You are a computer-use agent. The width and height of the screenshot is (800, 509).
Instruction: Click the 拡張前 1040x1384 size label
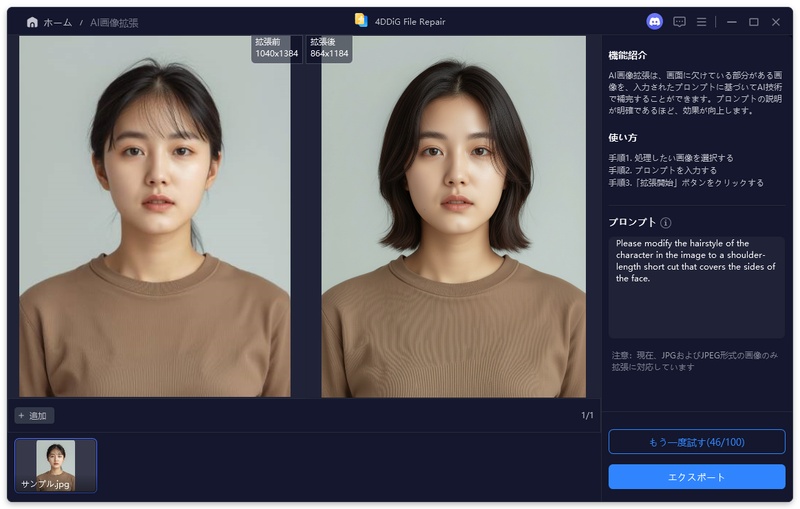click(x=277, y=48)
